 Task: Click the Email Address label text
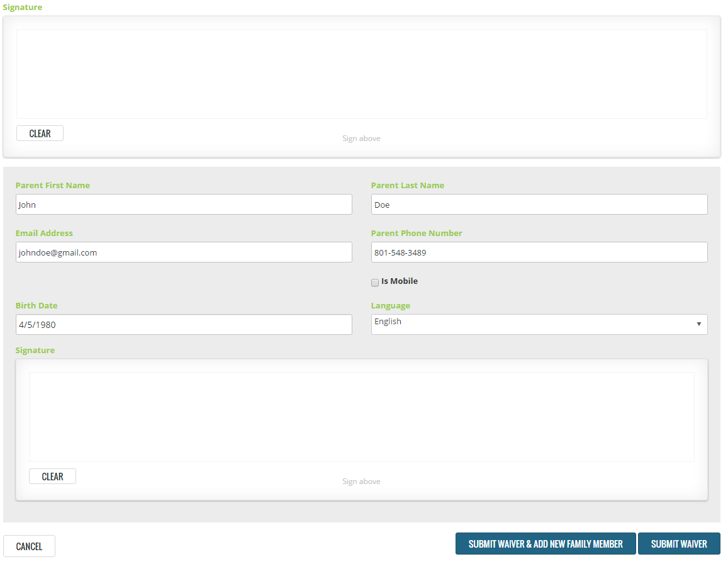(44, 234)
